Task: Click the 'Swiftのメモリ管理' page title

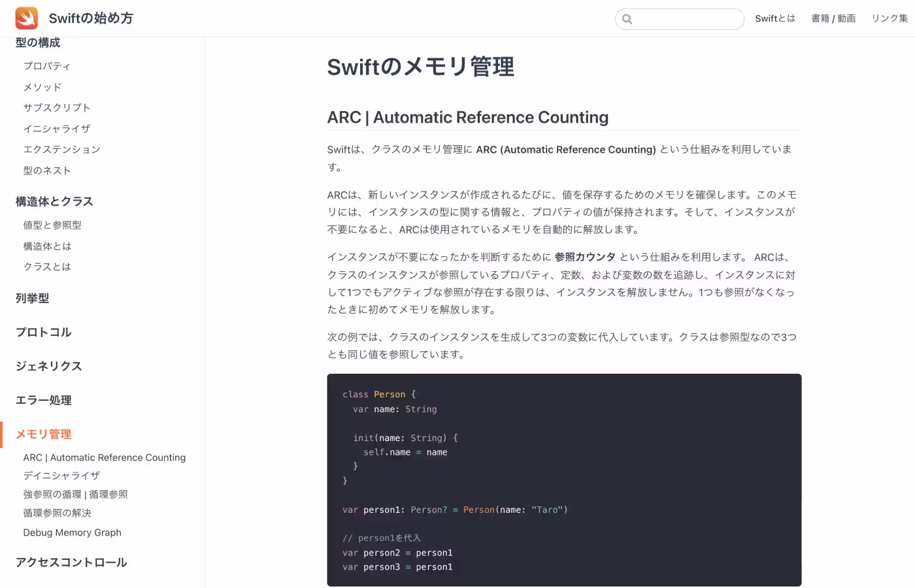Action: [x=421, y=67]
